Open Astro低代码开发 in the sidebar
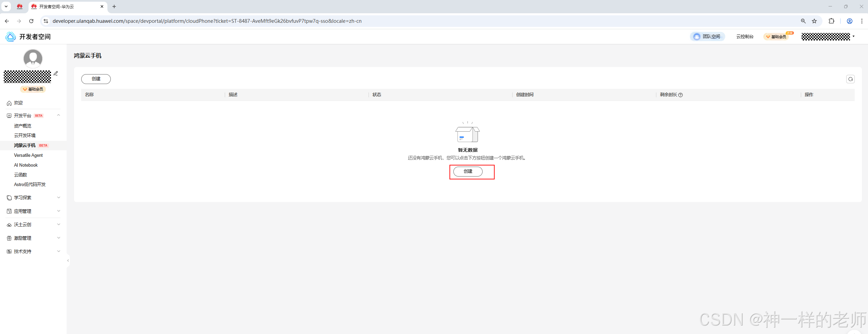The image size is (868, 334). click(30, 184)
